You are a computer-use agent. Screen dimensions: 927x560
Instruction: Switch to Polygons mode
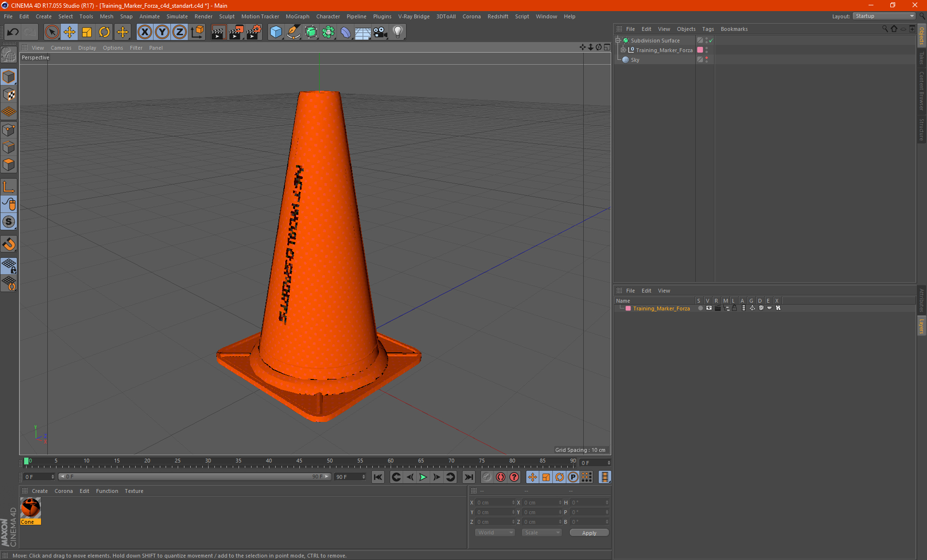pos(9,165)
